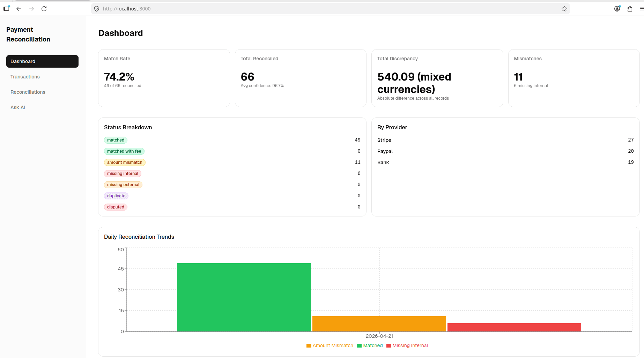The height and width of the screenshot is (358, 644).
Task: Toggle the Matched series in the chart legend
Action: pyautogui.click(x=370, y=345)
